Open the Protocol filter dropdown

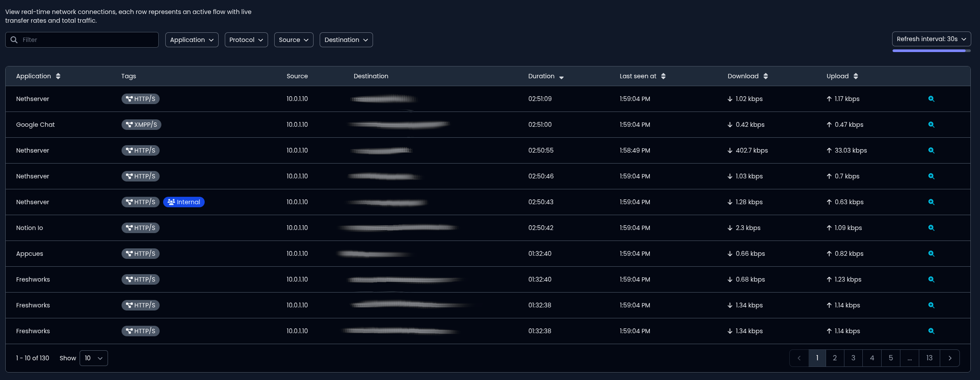pyautogui.click(x=246, y=40)
